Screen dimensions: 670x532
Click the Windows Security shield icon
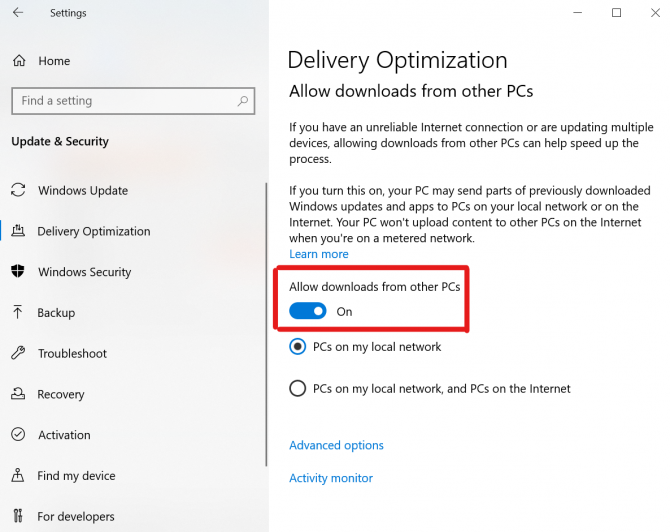point(18,271)
